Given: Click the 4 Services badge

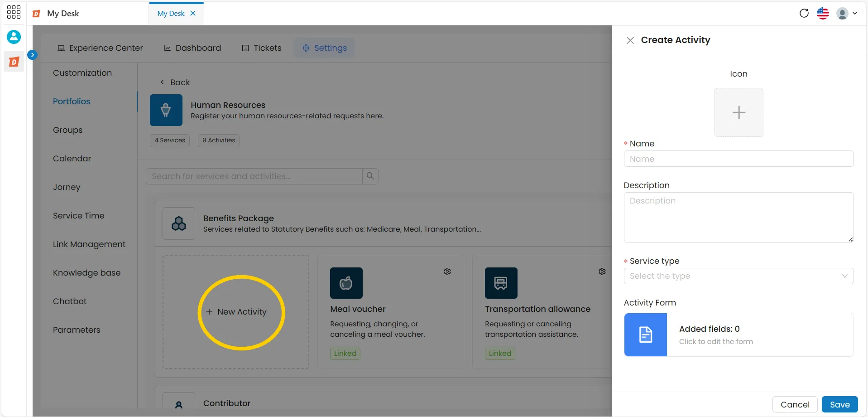Looking at the screenshot, I should tap(170, 141).
